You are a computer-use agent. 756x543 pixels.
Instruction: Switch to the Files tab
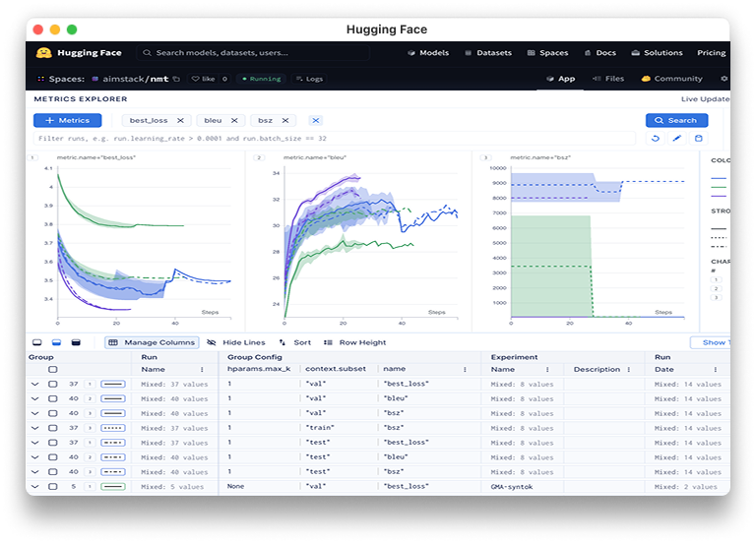[608, 79]
